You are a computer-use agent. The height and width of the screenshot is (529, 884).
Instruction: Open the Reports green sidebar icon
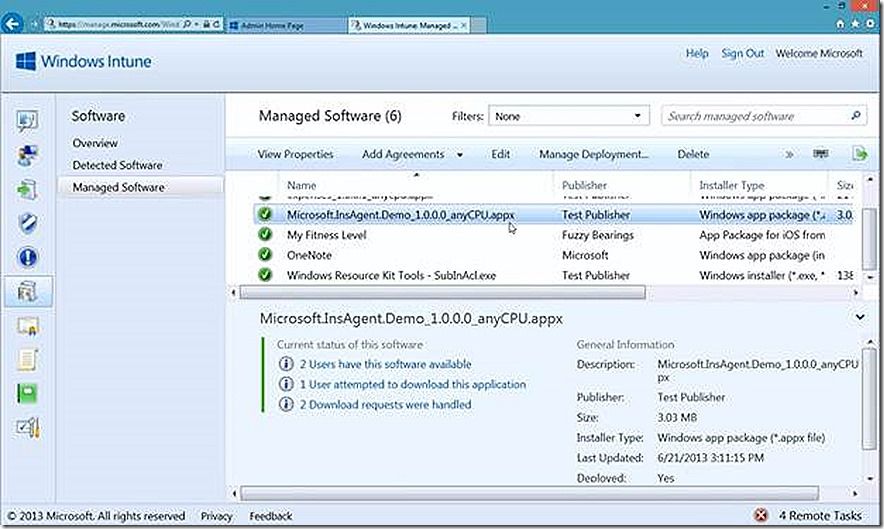point(27,394)
